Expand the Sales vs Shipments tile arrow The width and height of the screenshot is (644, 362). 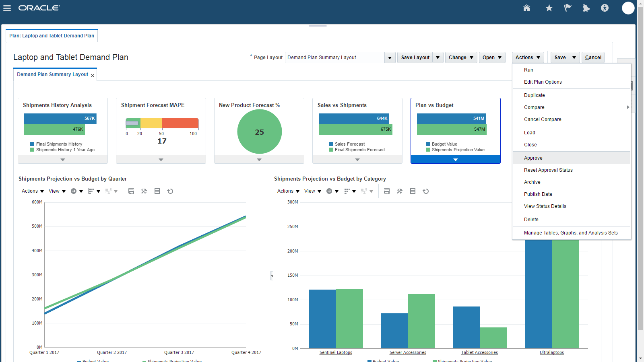[357, 160]
